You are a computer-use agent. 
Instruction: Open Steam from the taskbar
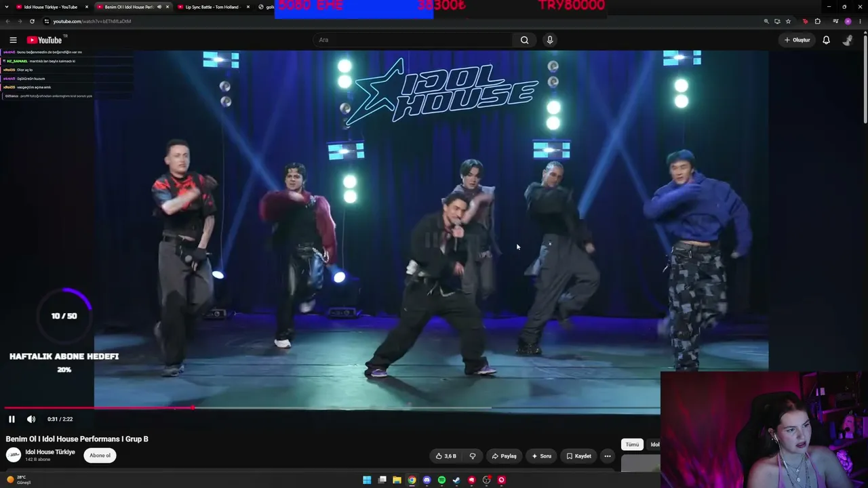[456, 480]
